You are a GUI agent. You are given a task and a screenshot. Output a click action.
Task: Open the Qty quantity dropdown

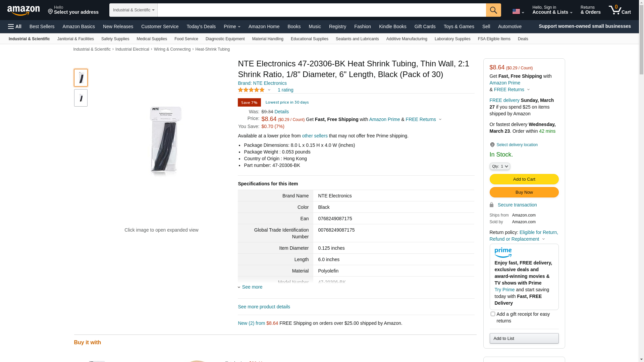(x=499, y=166)
